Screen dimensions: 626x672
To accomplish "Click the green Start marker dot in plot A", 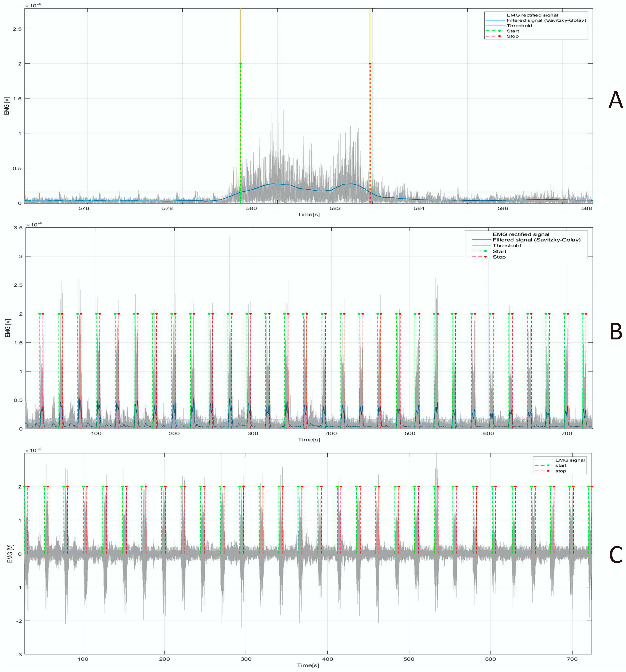I will [x=240, y=63].
